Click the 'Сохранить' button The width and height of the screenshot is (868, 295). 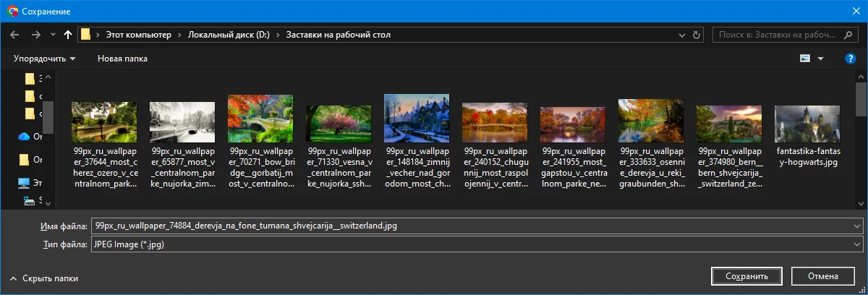(748, 276)
